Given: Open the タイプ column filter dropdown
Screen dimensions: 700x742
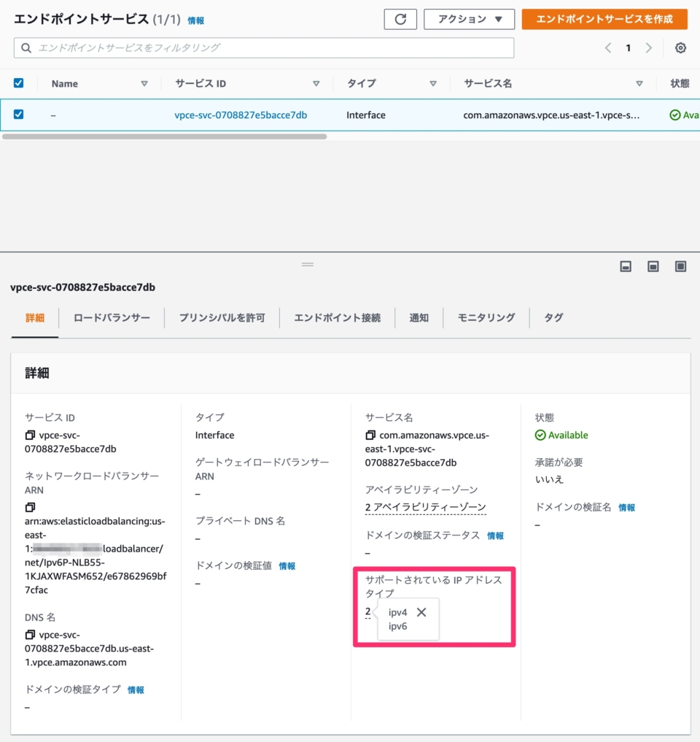Looking at the screenshot, I should pos(433,83).
